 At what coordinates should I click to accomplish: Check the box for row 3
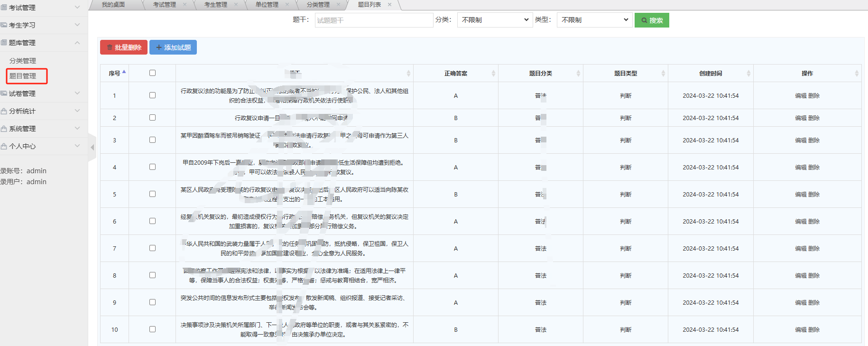[x=152, y=140]
